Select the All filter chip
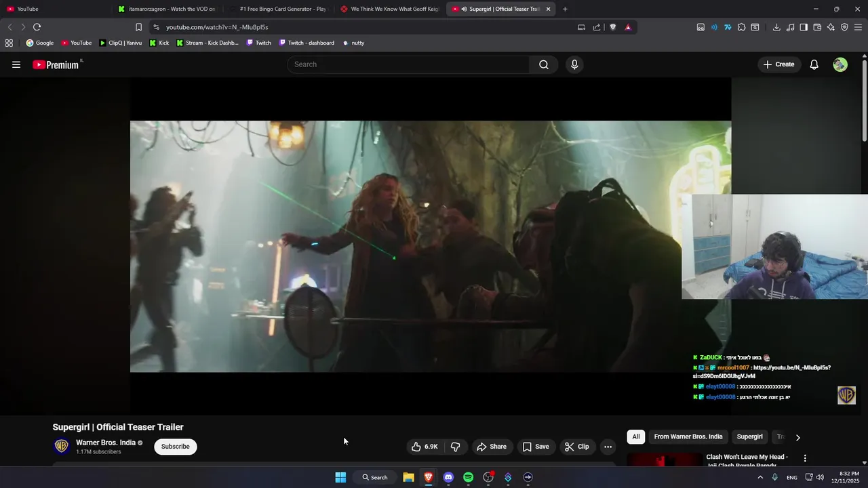The height and width of the screenshot is (488, 868). click(x=635, y=437)
